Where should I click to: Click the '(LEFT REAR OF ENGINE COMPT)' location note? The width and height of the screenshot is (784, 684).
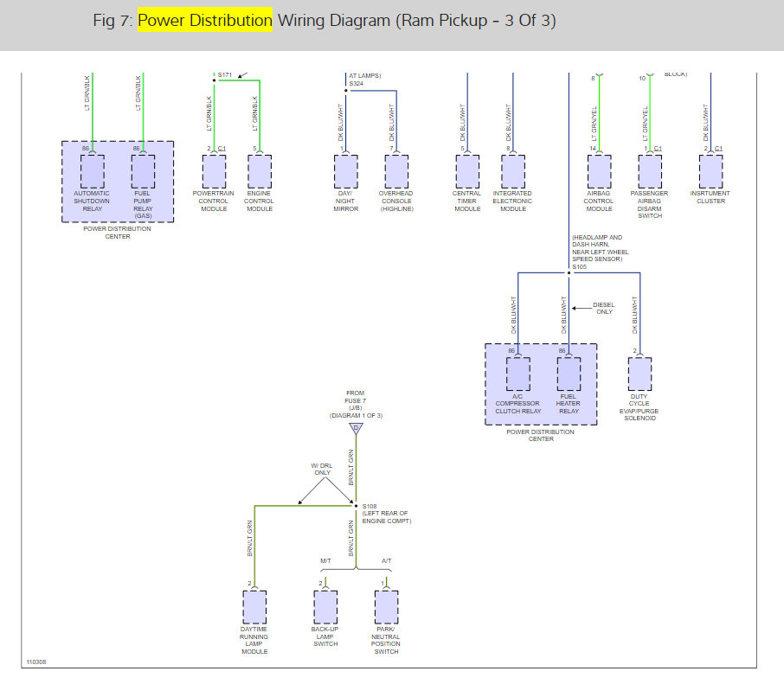pos(387,517)
